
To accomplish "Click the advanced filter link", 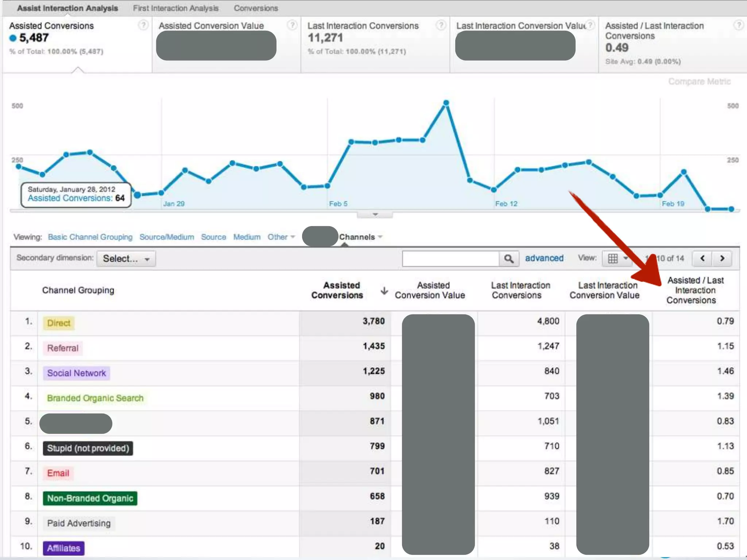I will 544,258.
